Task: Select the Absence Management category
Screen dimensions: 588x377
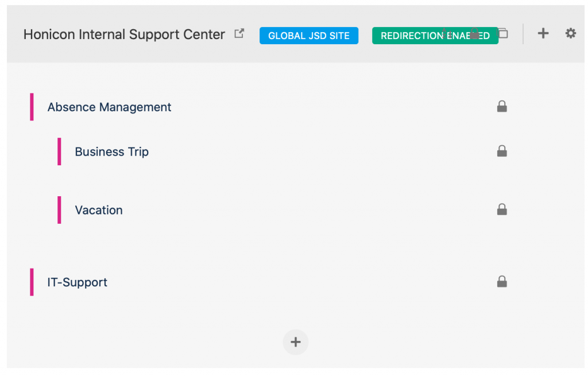Action: point(109,107)
